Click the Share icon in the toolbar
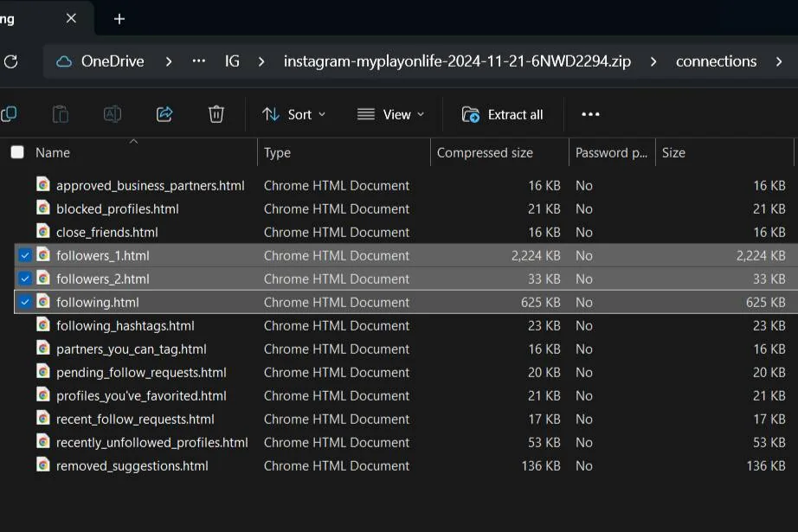Viewport: 798px width, 532px height. [x=164, y=113]
